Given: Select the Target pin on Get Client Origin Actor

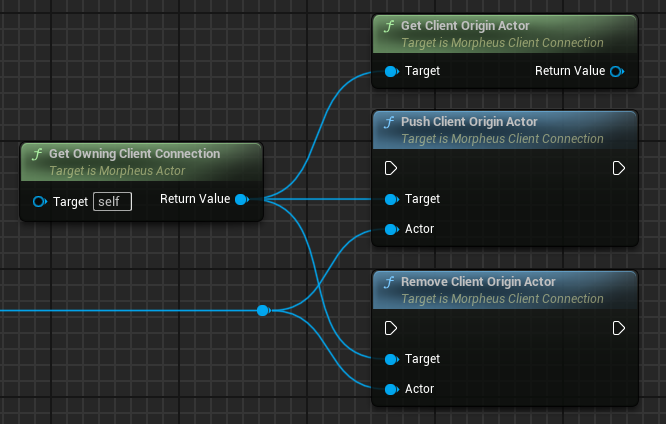Looking at the screenshot, I should [391, 71].
